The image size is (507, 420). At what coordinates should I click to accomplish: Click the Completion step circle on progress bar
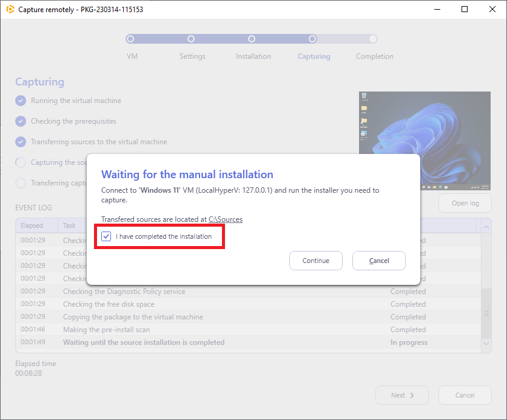[373, 39]
